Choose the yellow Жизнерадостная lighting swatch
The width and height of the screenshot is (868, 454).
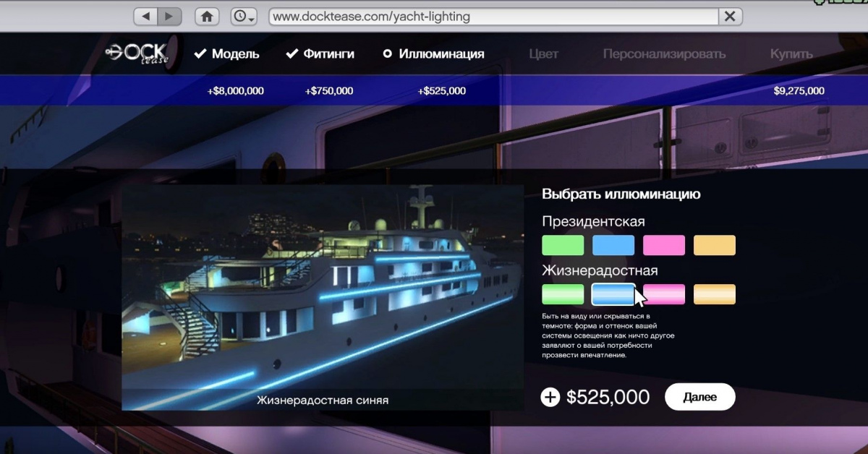715,294
